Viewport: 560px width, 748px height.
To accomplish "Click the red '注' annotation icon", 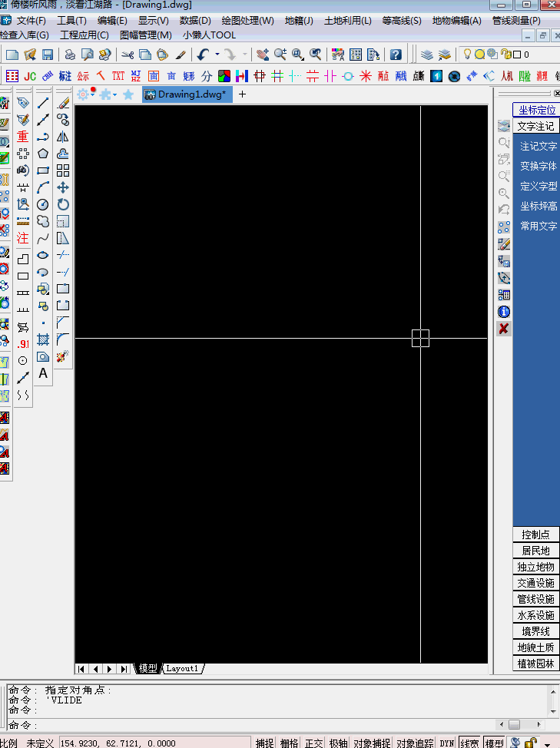I will point(23,238).
